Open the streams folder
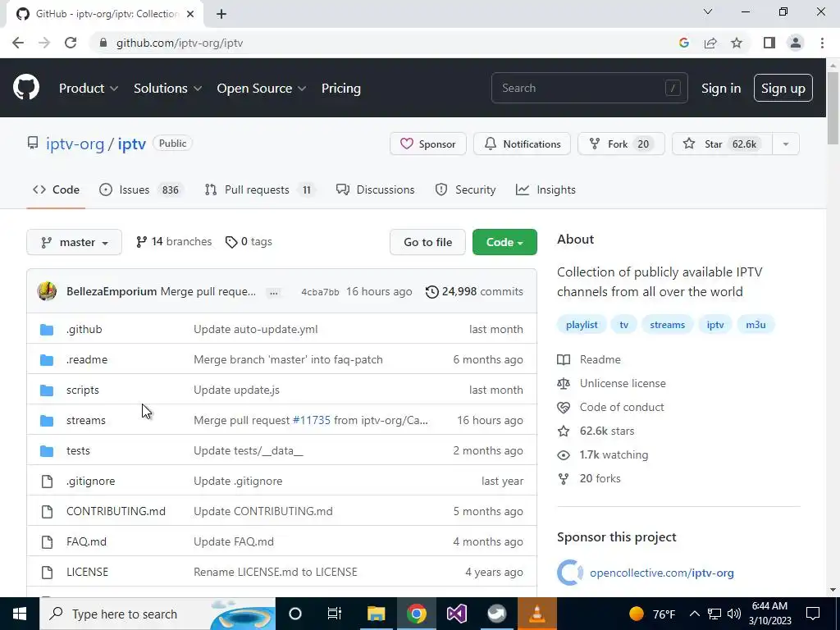Screen dimensions: 840x630 coord(85,420)
